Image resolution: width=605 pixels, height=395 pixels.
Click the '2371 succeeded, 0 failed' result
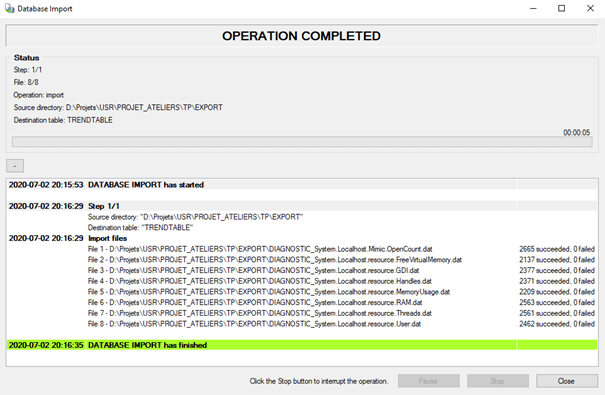[557, 281]
